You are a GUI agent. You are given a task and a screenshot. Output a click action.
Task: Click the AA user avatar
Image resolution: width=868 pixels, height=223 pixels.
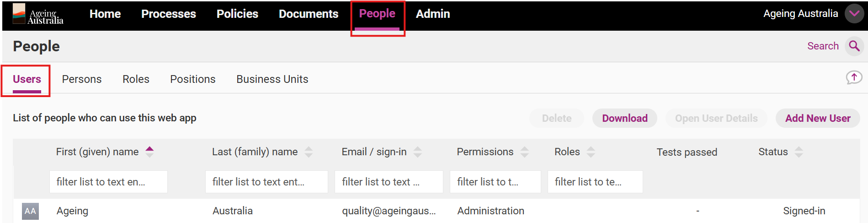[x=30, y=211]
